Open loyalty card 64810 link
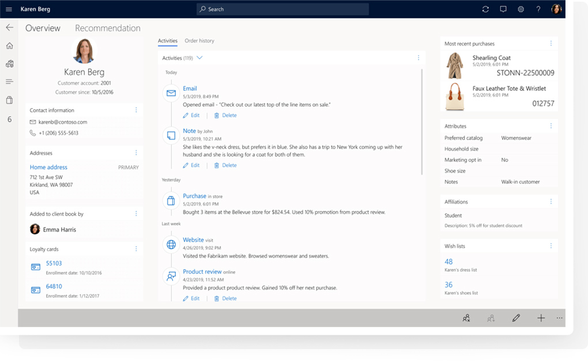 coord(54,286)
